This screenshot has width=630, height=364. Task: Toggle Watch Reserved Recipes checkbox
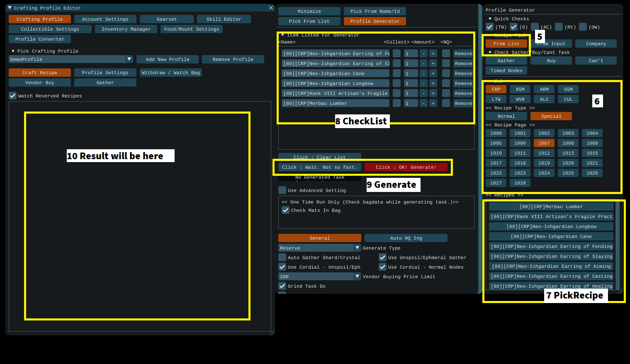click(13, 96)
